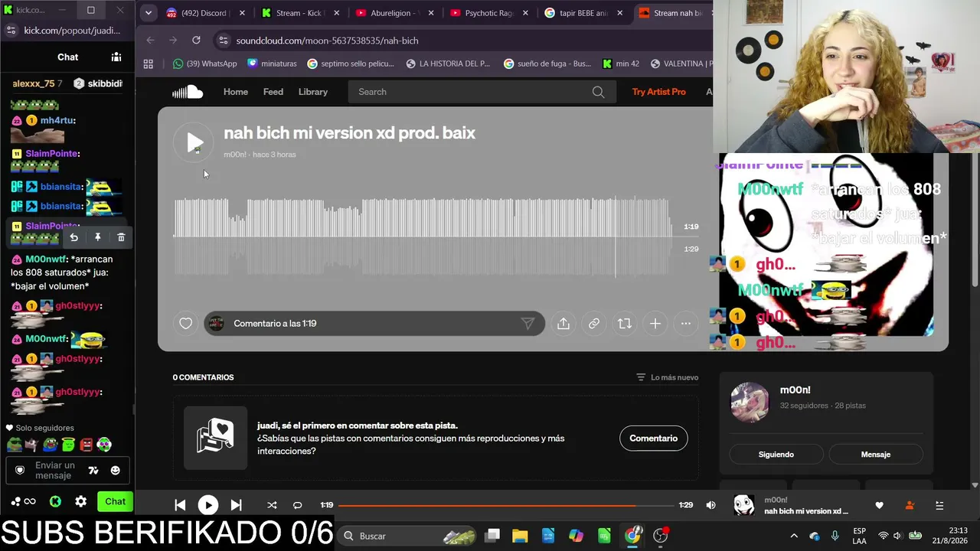Click the green Chat send button
This screenshot has width=980, height=551.
click(x=115, y=502)
